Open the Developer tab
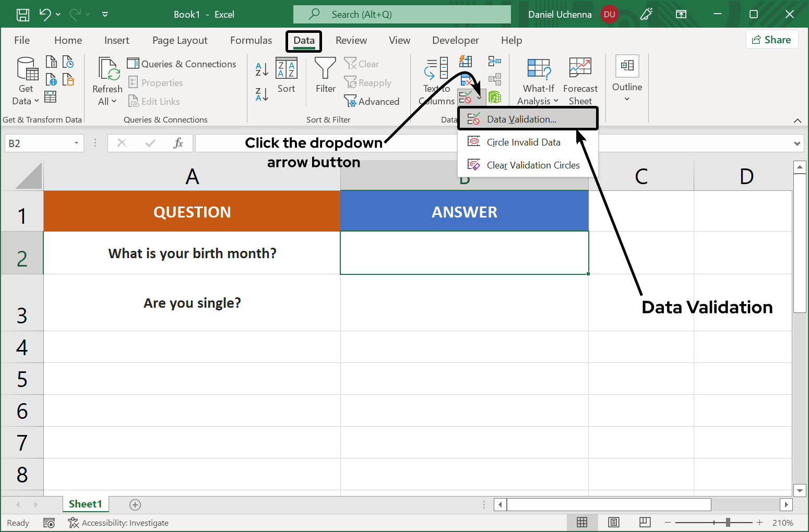Viewport: 809px width, 532px height. pos(455,40)
